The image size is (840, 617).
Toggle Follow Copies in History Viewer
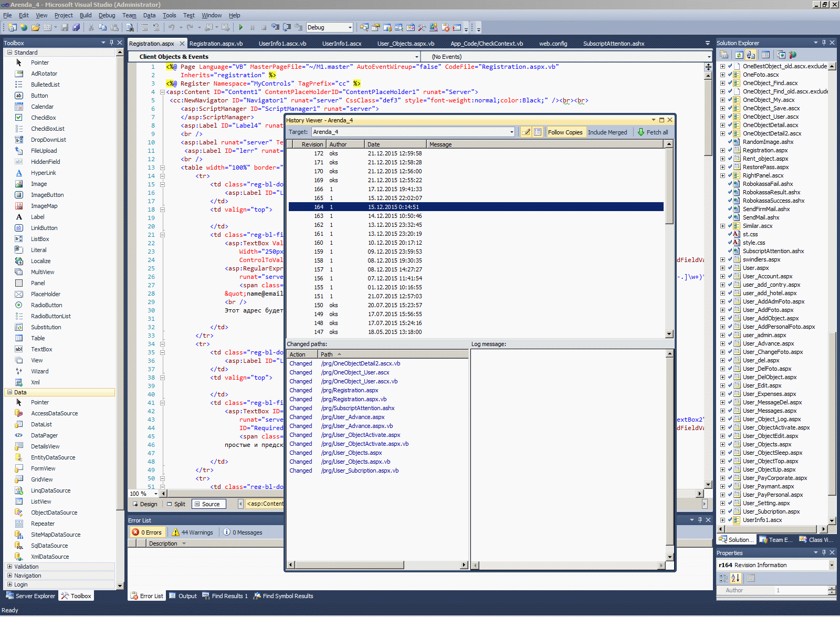[x=565, y=132]
